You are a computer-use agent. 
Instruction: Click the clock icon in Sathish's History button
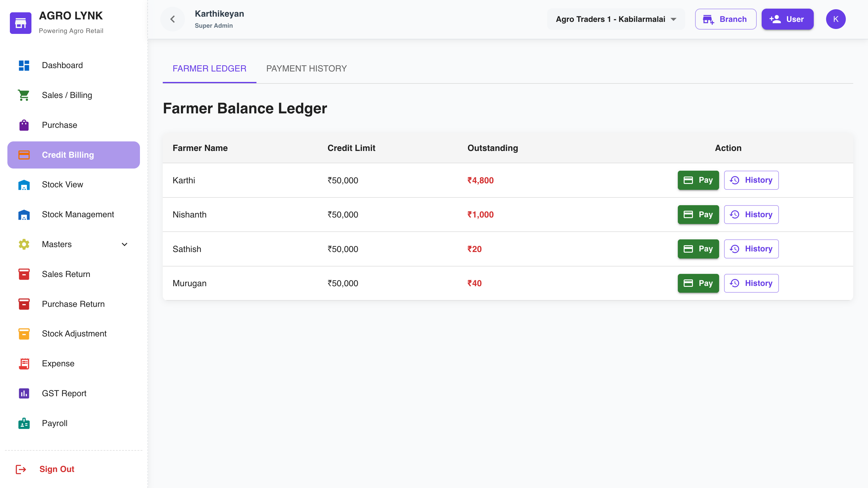(735, 249)
